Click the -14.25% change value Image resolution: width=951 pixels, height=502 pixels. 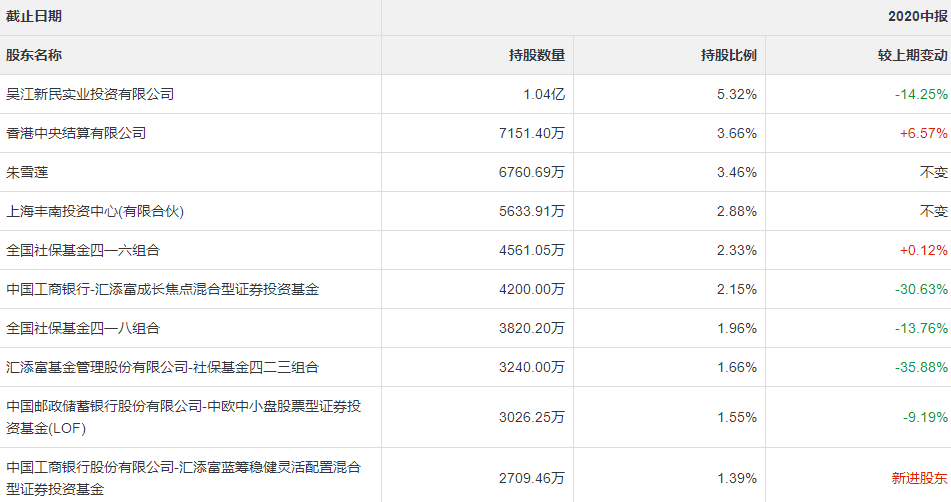[921, 94]
